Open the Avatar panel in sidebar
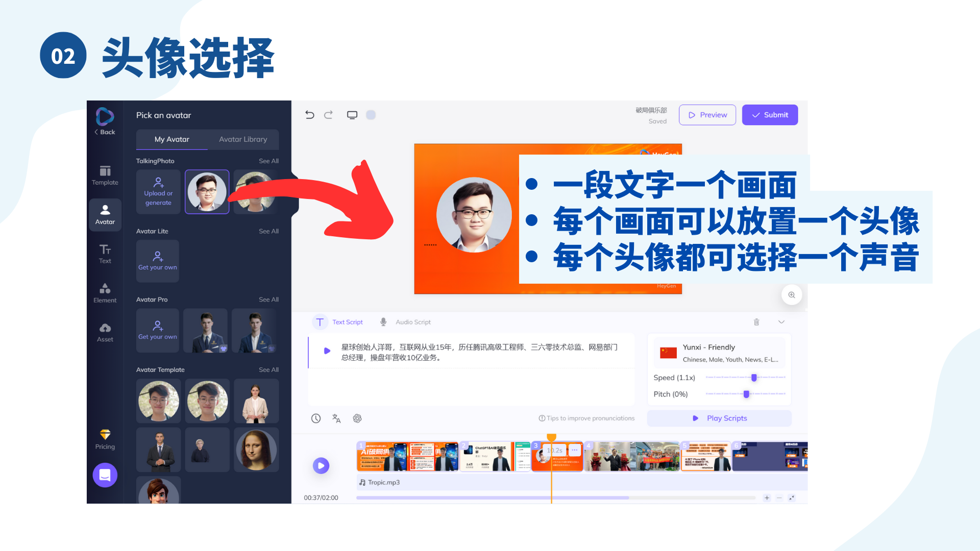The width and height of the screenshot is (980, 551). 105,215
